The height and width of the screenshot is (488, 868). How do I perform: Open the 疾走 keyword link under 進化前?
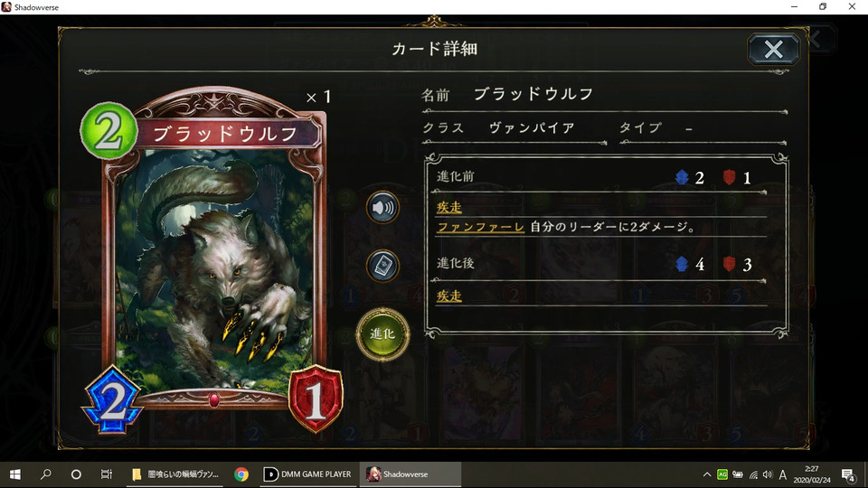click(449, 208)
